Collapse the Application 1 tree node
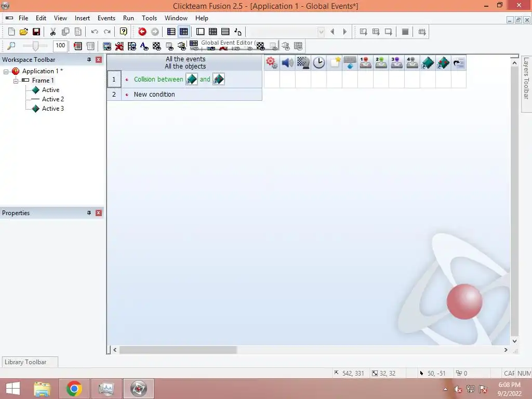 [6, 72]
